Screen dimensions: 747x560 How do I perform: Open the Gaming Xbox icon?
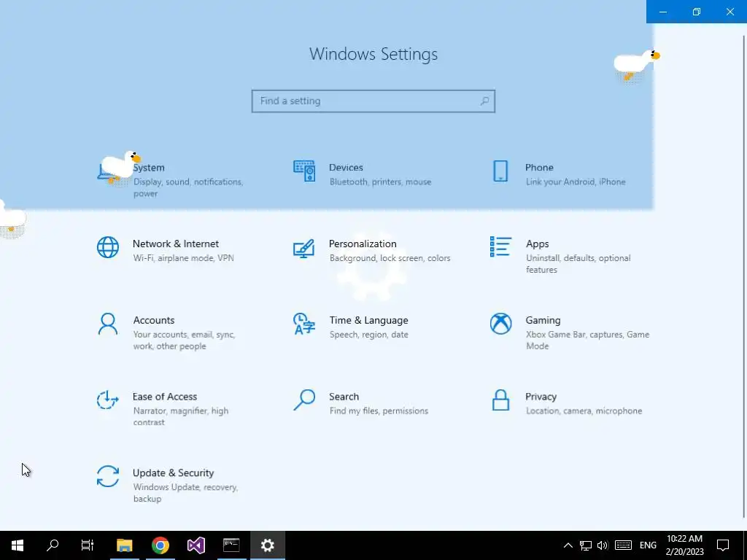[500, 324]
